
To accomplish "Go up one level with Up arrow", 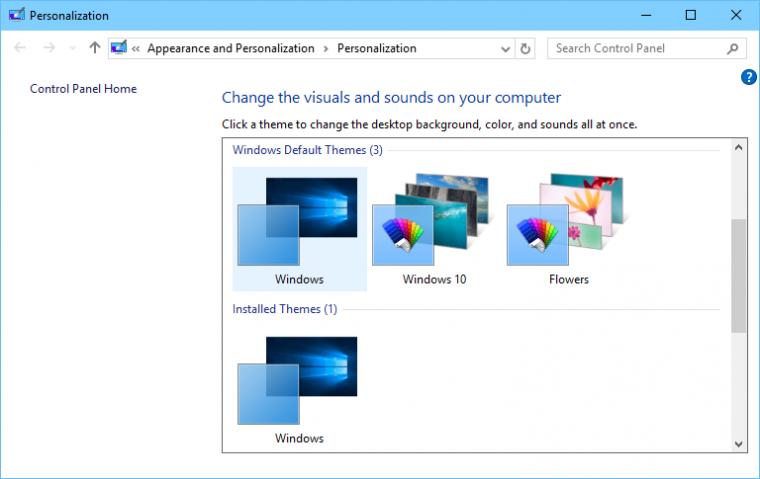I will (95, 48).
